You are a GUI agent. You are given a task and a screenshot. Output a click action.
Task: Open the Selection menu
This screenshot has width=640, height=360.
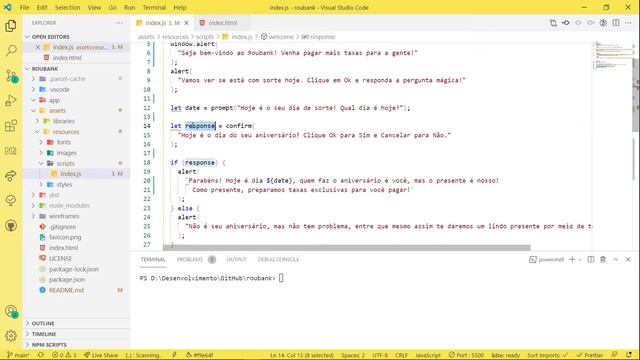[67, 7]
